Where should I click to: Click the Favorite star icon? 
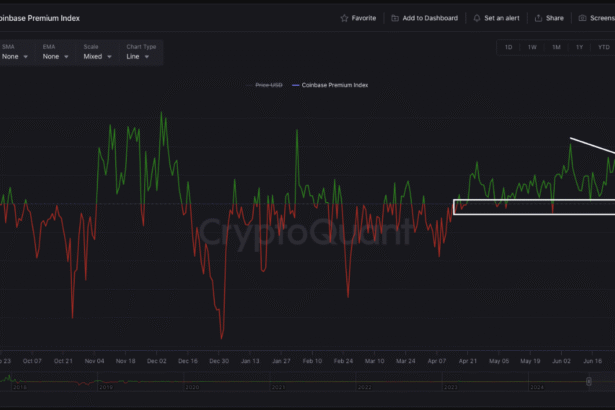click(345, 18)
